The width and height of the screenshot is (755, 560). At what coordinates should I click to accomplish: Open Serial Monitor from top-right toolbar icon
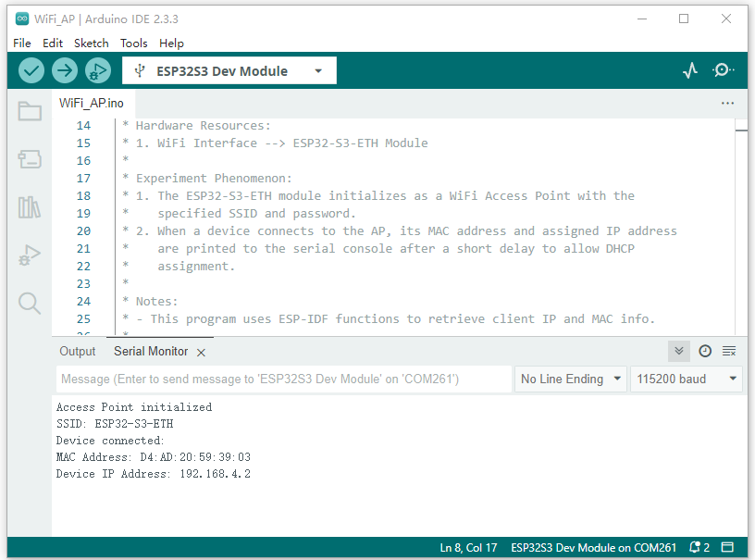[724, 70]
